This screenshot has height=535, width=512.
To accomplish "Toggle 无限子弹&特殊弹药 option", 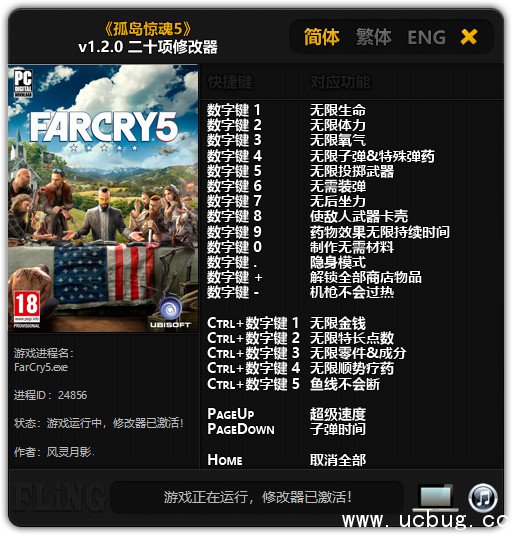I will (x=372, y=156).
